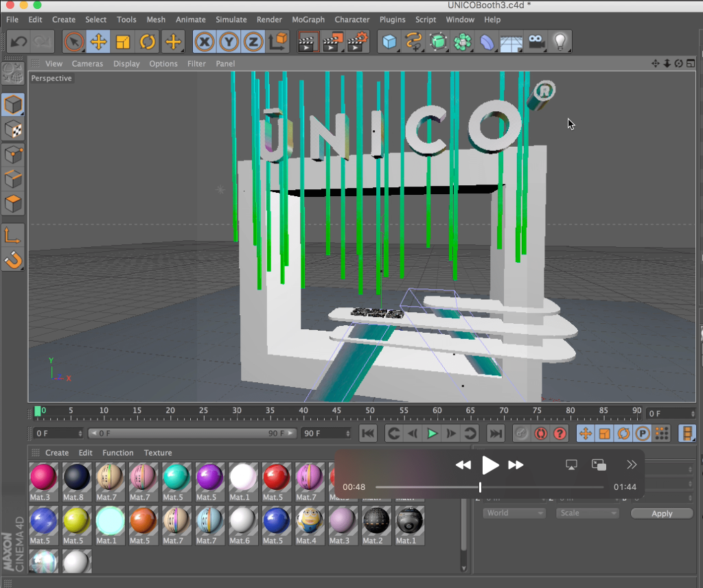The height and width of the screenshot is (588, 703).
Task: Click Render to Picture Viewer icon
Action: point(333,42)
